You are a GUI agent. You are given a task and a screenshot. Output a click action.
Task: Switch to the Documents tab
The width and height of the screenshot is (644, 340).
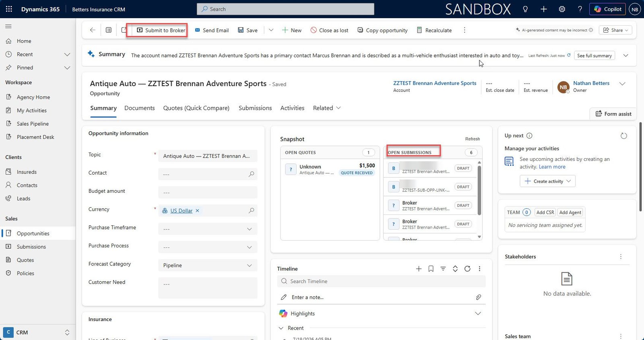click(x=139, y=108)
